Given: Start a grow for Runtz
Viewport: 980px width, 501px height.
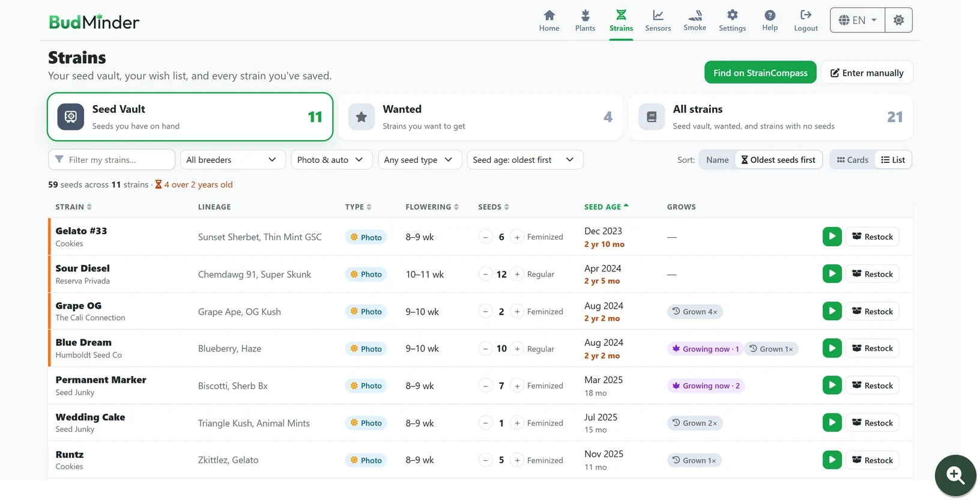Looking at the screenshot, I should (x=832, y=460).
